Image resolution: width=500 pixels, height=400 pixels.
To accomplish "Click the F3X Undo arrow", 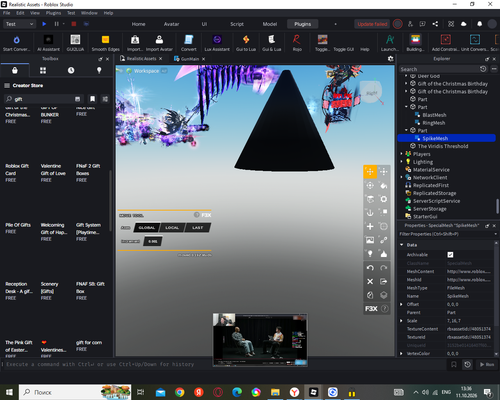I will tap(370, 268).
